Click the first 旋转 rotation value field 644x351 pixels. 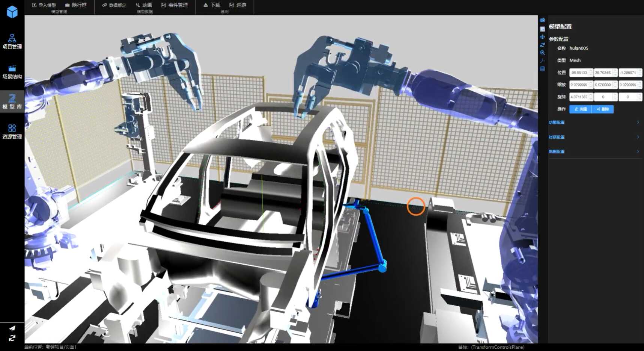[579, 97]
